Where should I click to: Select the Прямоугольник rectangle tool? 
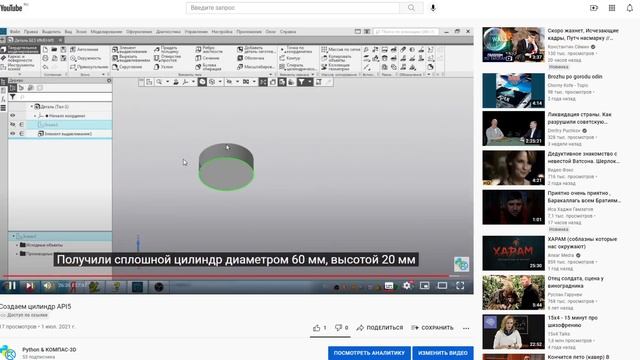click(89, 67)
